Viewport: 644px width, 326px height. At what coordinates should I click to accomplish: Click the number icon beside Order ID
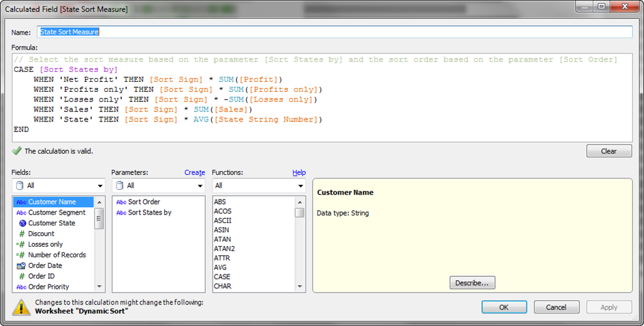point(22,276)
